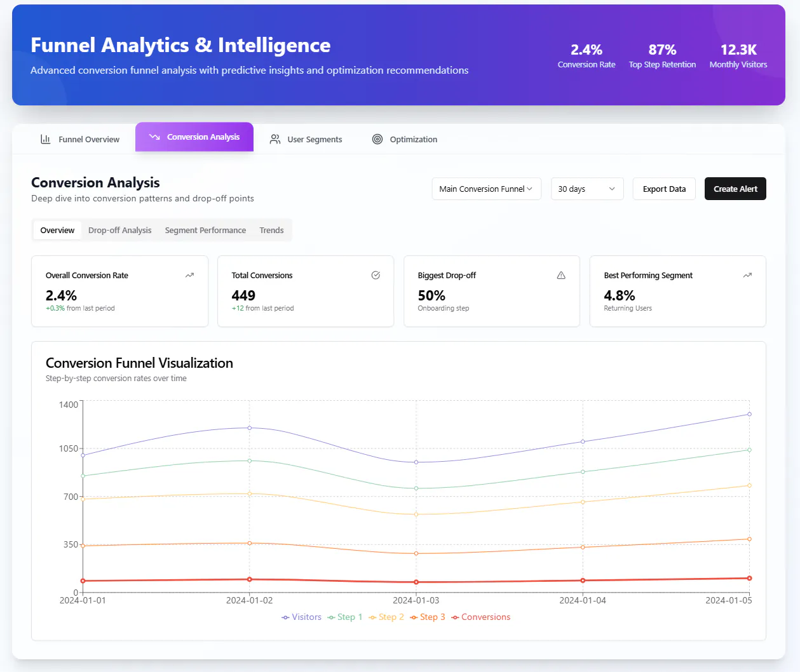Toggle the Conversions series label in legend
Viewport: 800px width, 672px height.
pos(485,617)
